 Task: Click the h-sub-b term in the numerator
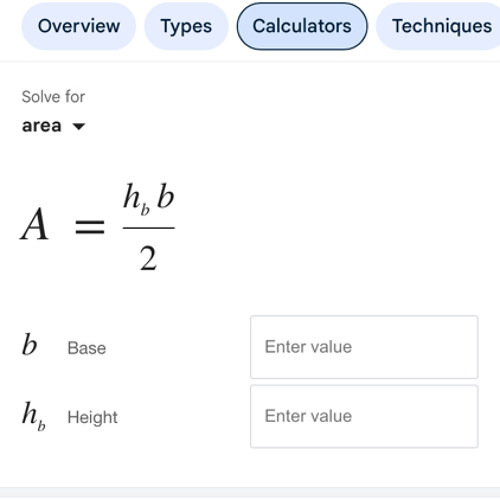(x=136, y=199)
